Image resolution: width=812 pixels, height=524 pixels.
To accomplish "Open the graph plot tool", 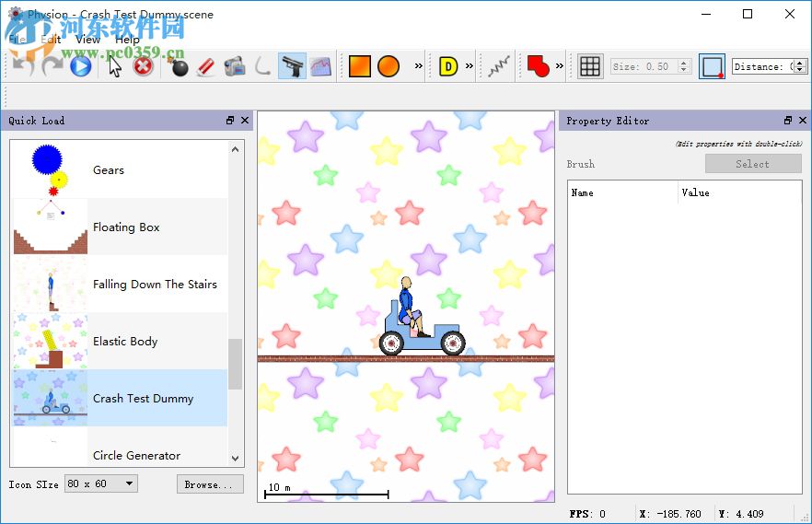I will point(320,66).
